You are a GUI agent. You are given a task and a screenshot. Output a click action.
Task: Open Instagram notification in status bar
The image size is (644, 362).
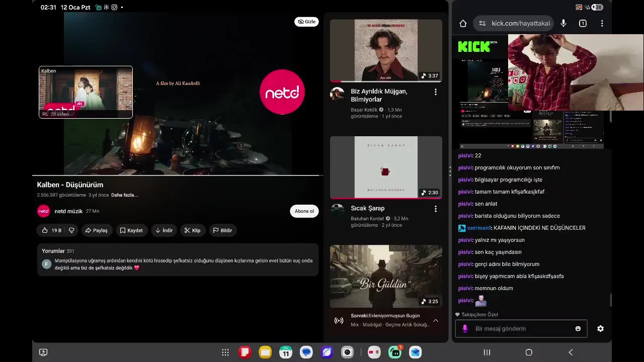point(115,8)
